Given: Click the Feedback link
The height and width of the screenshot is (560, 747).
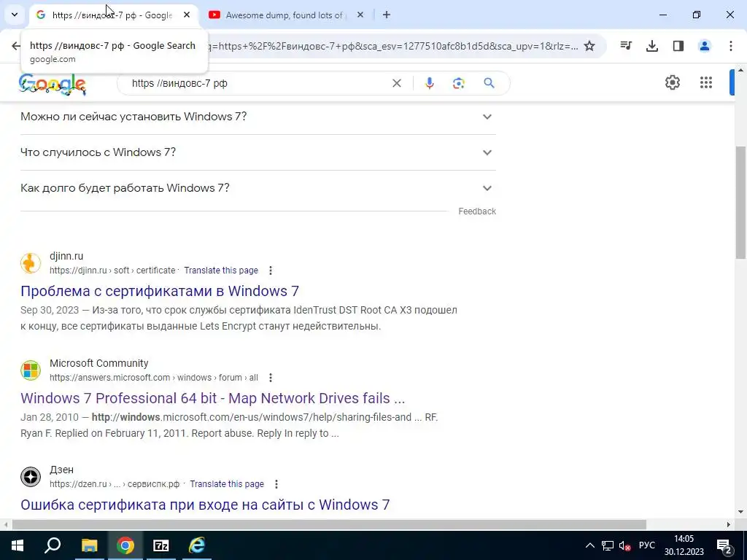Looking at the screenshot, I should tap(477, 211).
